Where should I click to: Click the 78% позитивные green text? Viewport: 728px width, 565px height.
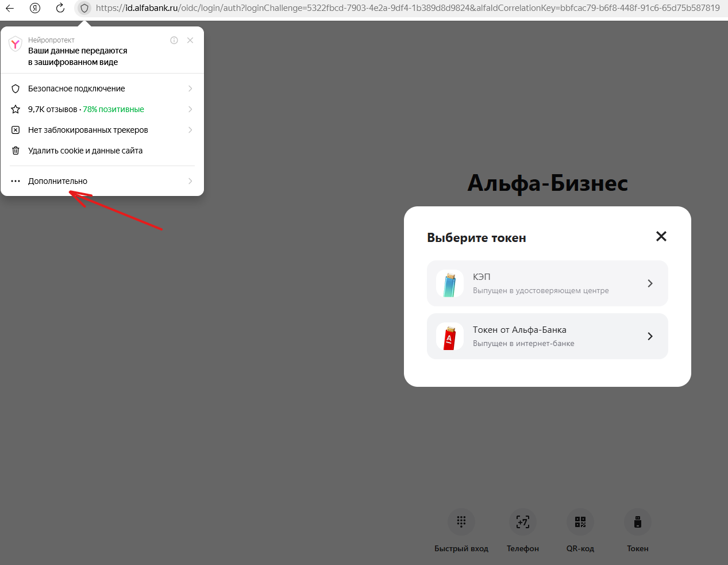[x=113, y=109]
